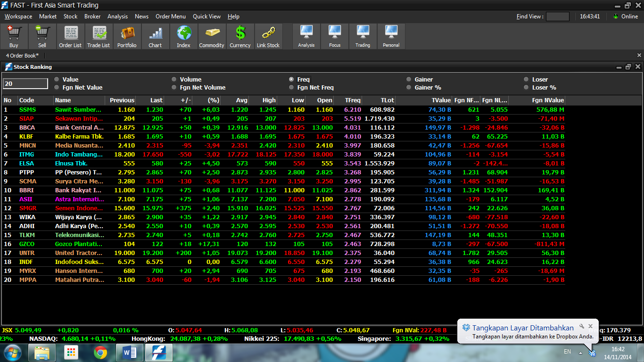Open the Chart toolbar icon
Viewport: 644px width, 362px height.
(x=155, y=37)
